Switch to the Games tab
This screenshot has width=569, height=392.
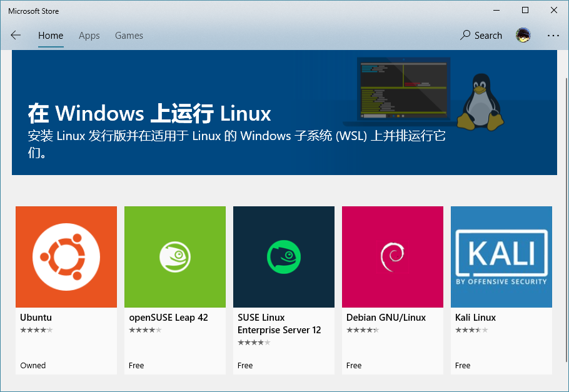pyautogui.click(x=129, y=36)
